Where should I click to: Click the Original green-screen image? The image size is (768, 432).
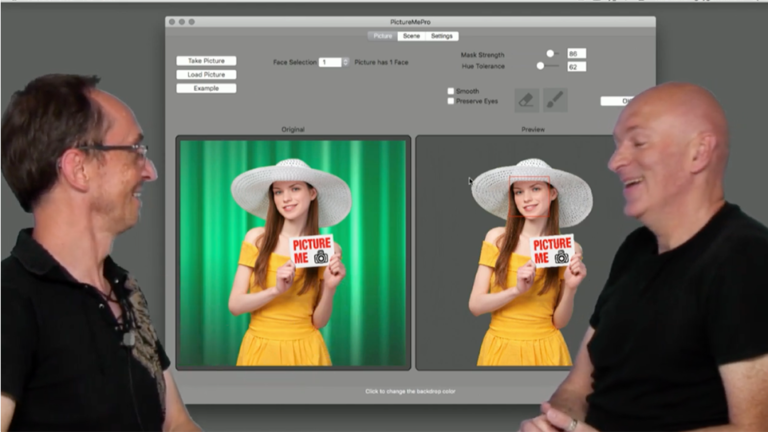[292, 252]
